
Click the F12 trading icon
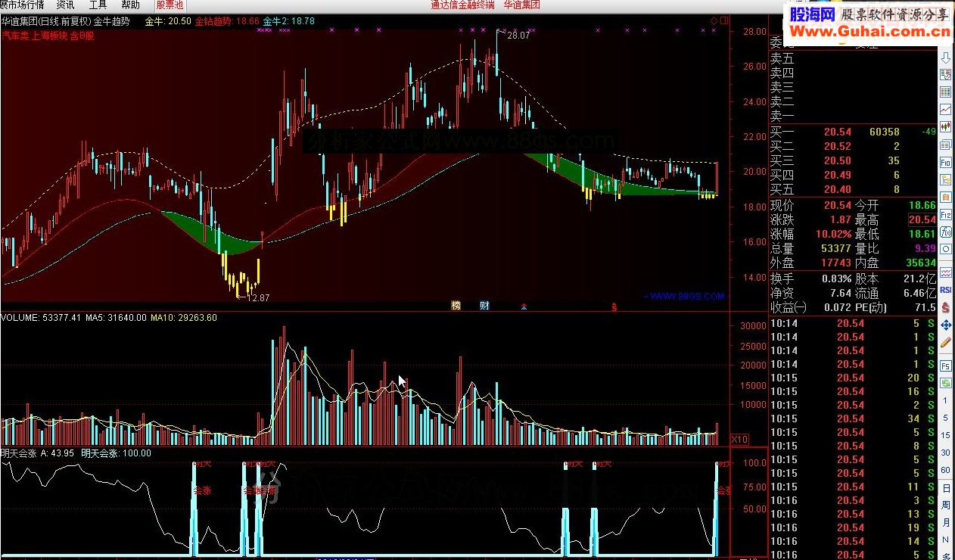point(946,215)
